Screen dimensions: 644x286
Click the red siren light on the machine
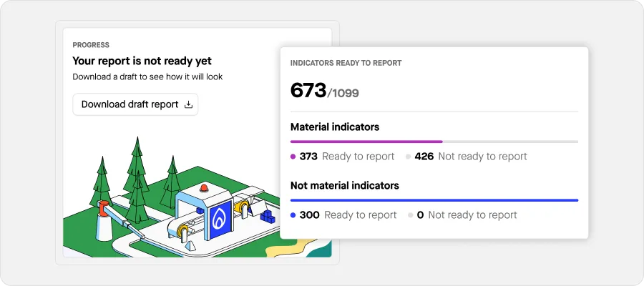point(204,188)
